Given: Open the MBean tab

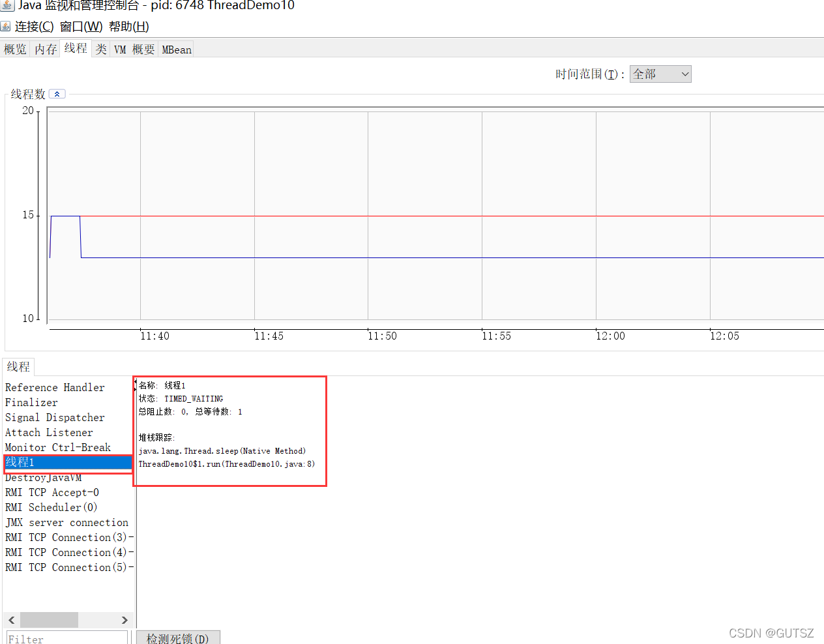Looking at the screenshot, I should [x=176, y=50].
